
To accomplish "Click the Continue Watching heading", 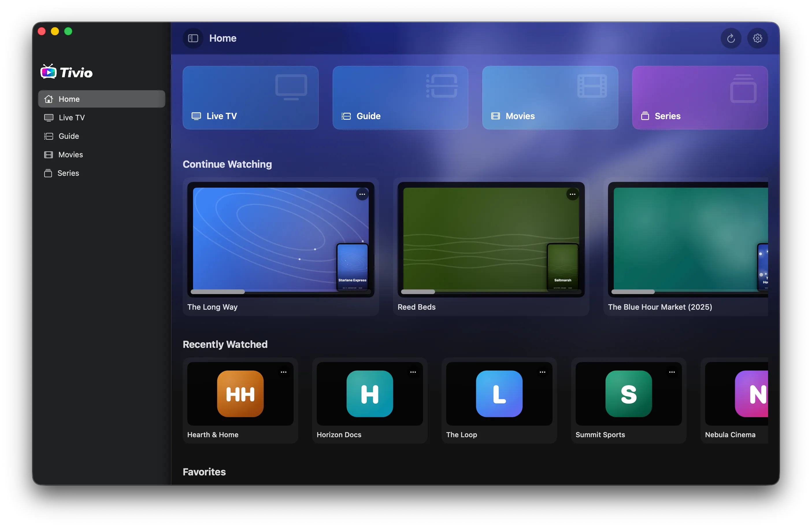I will point(227,164).
